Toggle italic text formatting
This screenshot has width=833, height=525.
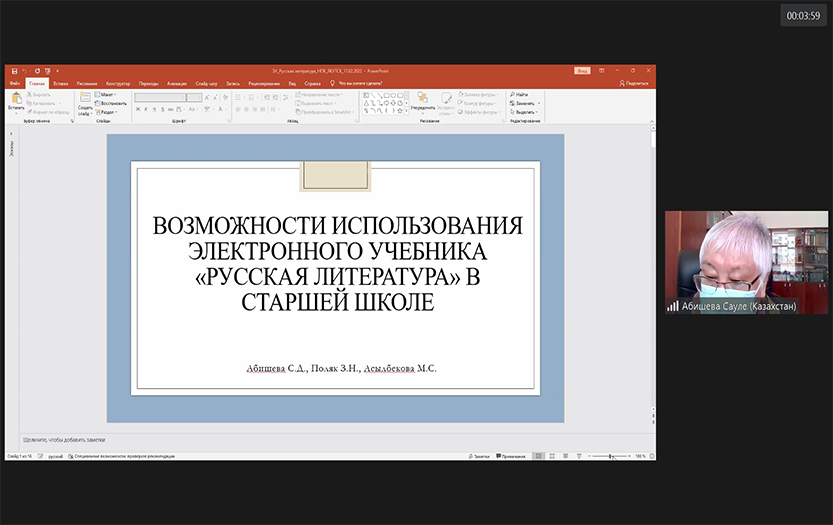coord(147,109)
